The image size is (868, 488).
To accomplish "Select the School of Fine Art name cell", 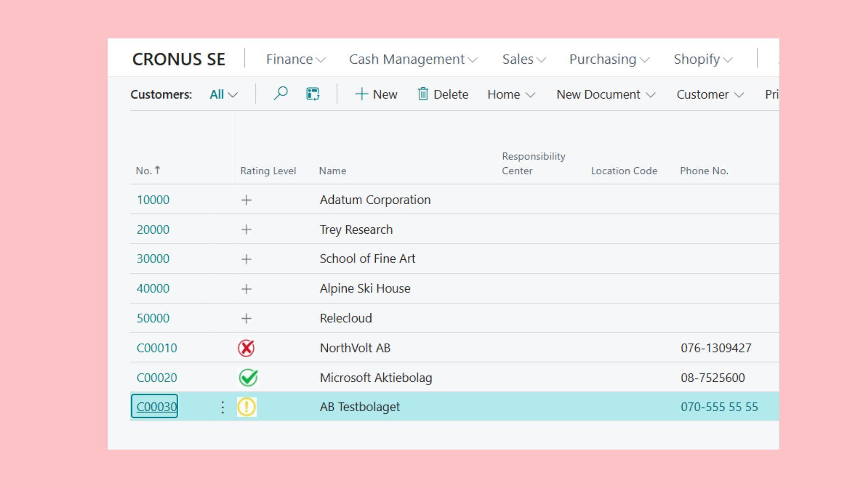I will point(367,258).
